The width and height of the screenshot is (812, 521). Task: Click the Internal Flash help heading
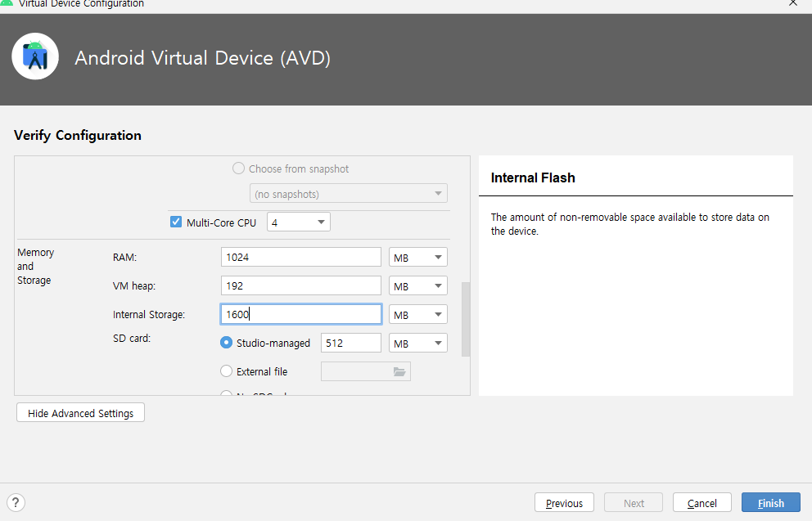(533, 177)
